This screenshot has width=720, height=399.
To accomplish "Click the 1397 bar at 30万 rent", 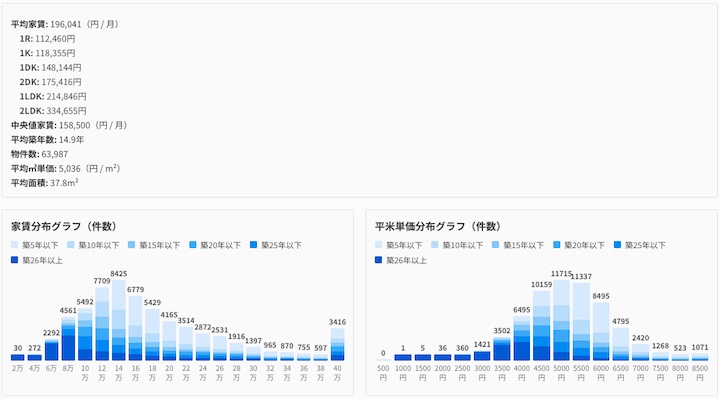I will (x=253, y=354).
